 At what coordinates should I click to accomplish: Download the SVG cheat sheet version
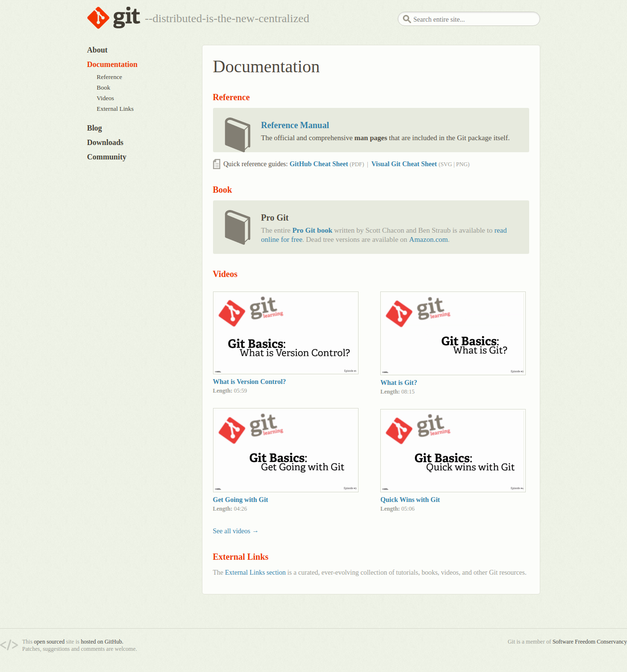click(x=446, y=164)
